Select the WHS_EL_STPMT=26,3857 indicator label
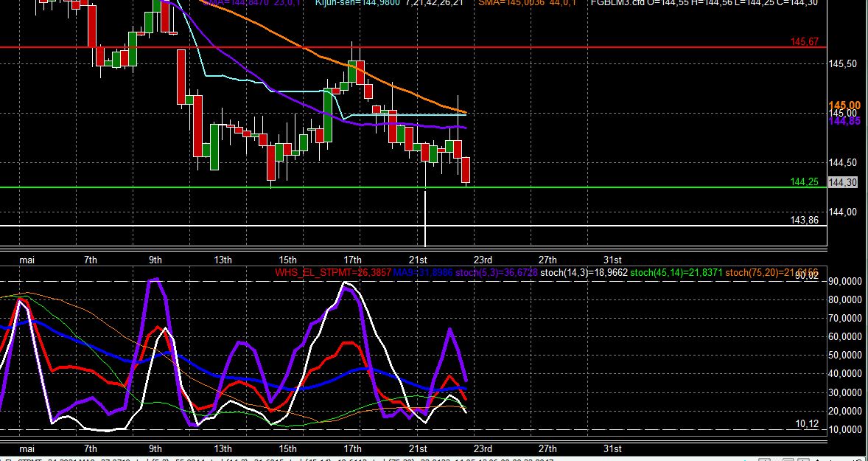The width and height of the screenshot is (868, 461). 333,273
